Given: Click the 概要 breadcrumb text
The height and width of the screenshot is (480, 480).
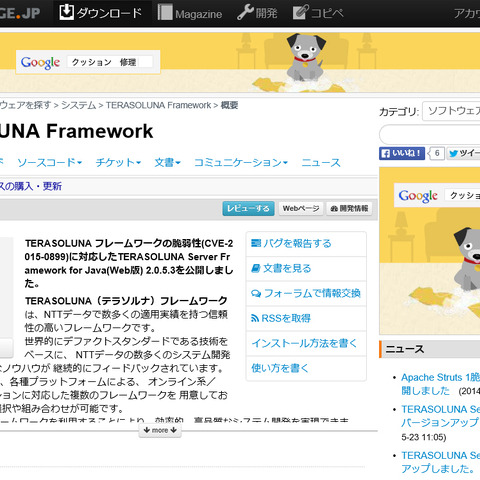Looking at the screenshot, I should [229, 105].
